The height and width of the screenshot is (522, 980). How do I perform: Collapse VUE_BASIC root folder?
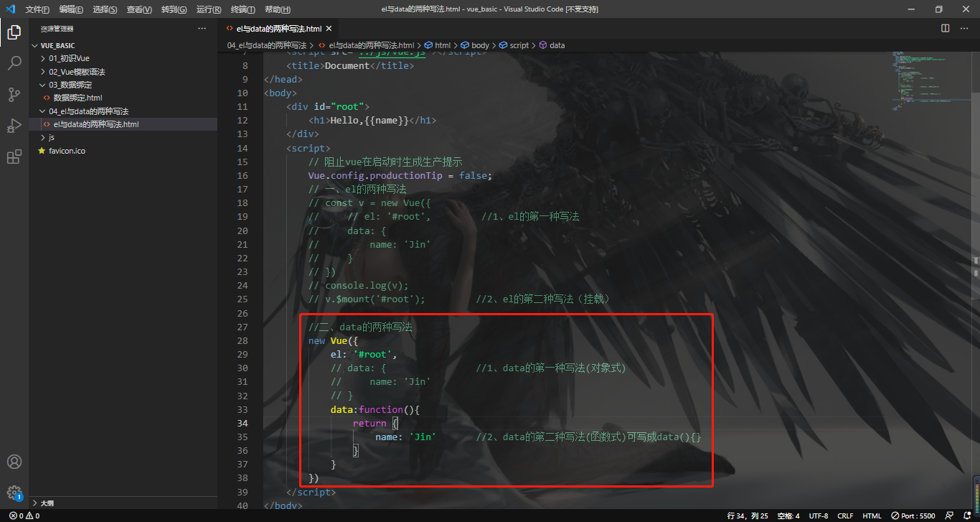point(123,45)
